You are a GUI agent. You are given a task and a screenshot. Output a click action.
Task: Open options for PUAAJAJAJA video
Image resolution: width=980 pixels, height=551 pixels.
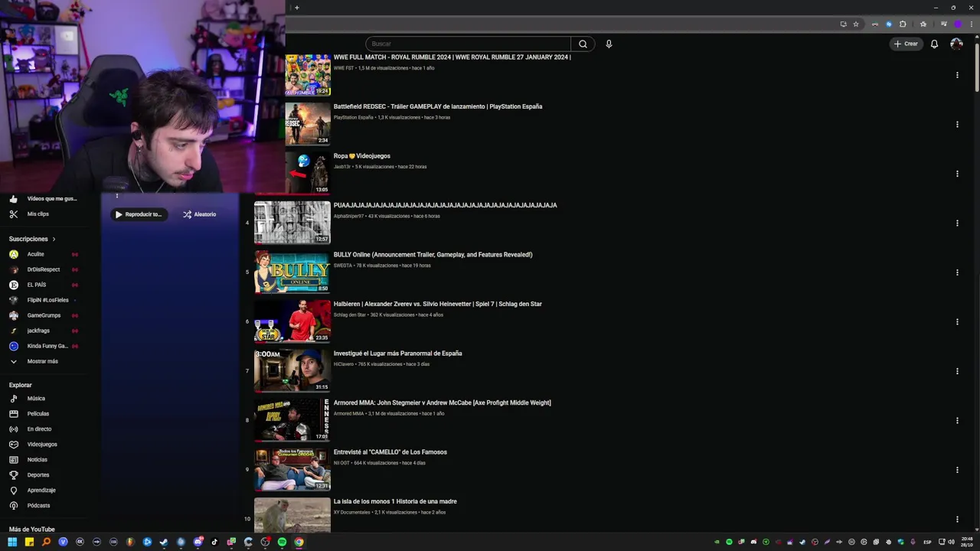pyautogui.click(x=957, y=223)
